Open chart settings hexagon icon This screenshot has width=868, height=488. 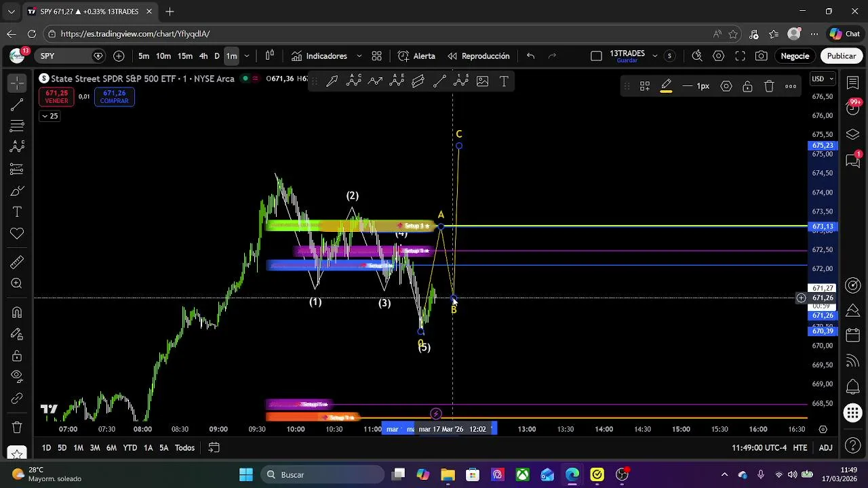point(719,56)
